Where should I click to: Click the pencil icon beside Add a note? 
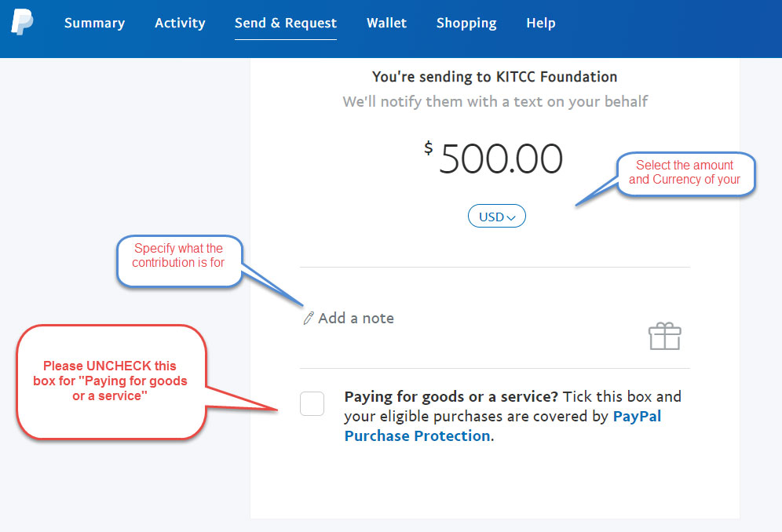(309, 319)
